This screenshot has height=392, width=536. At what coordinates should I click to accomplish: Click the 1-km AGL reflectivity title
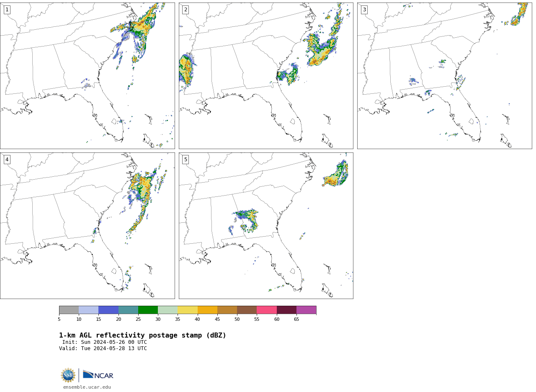coord(142,335)
